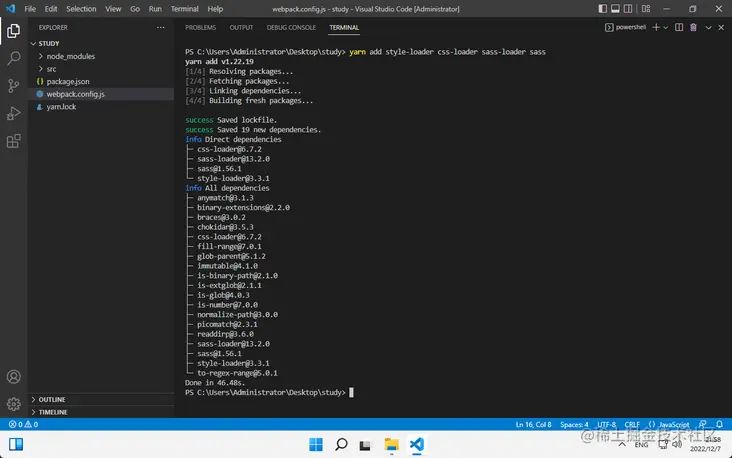732x458 pixels.
Task: Click ENG language indicator in tray
Action: 641,445
